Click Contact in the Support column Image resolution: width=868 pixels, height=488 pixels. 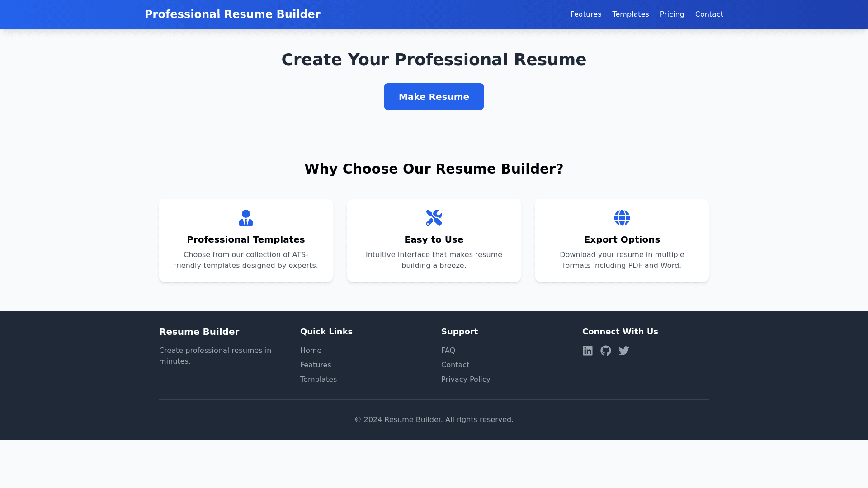coord(455,365)
